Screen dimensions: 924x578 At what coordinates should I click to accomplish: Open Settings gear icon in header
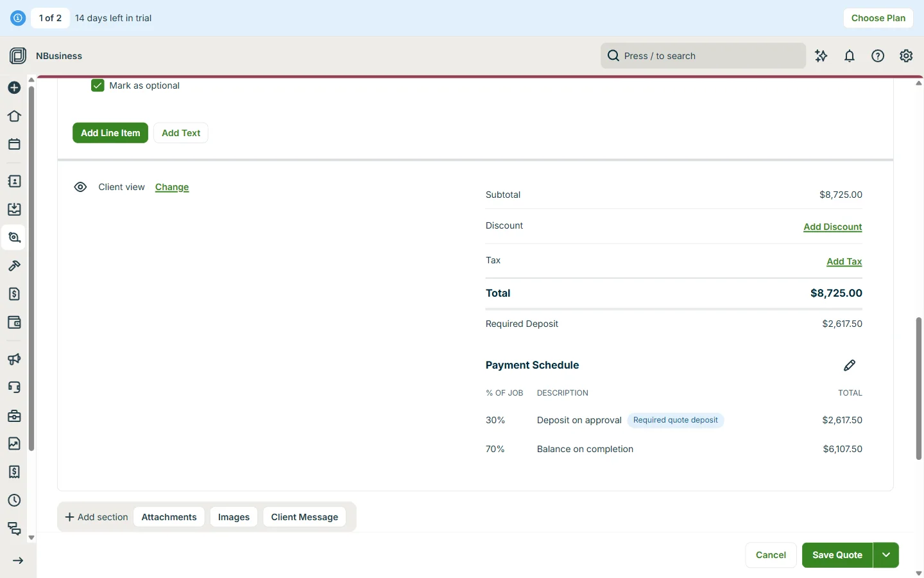pos(906,56)
